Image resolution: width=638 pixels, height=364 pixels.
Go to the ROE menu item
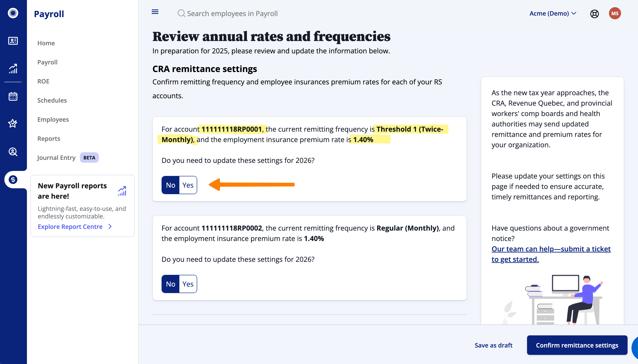pyautogui.click(x=43, y=81)
